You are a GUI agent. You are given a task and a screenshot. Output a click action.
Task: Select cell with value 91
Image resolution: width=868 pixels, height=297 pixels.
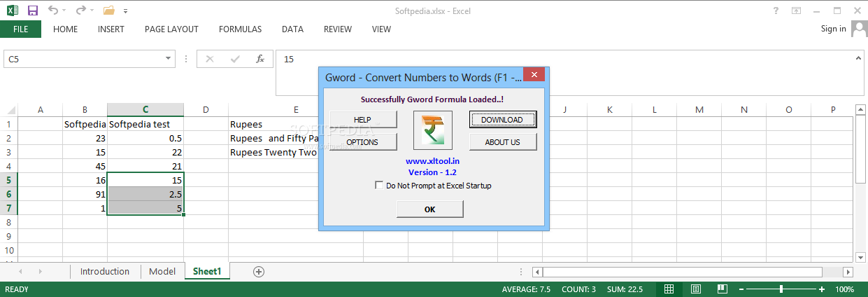tap(85, 194)
